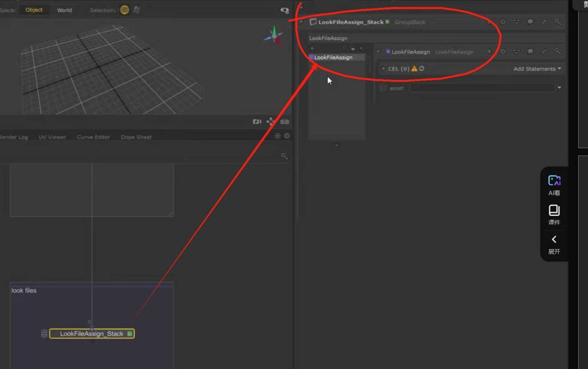Expand the CEL (0) section
The height and width of the screenshot is (369, 588).
click(x=384, y=69)
